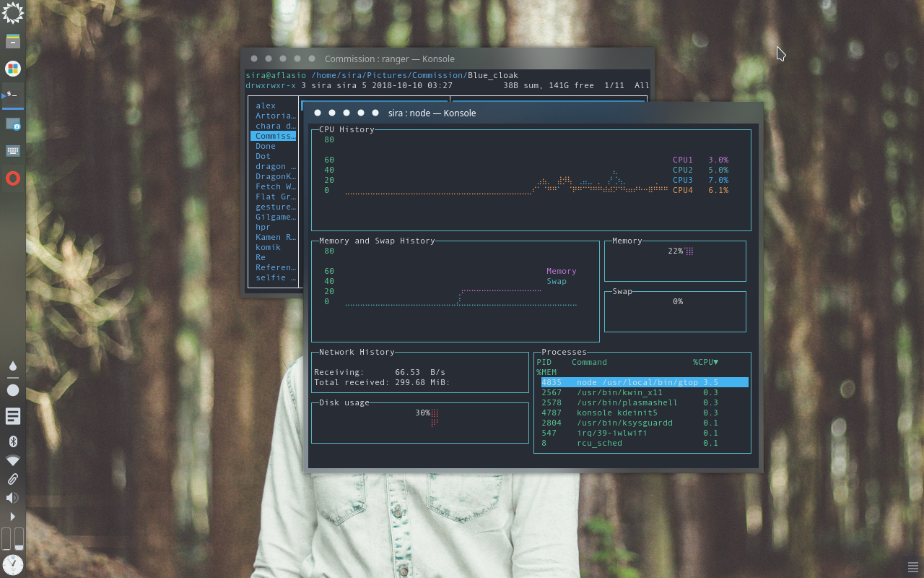Image resolution: width=924 pixels, height=578 pixels.
Task: Click the 0% swap usage value
Action: (x=678, y=301)
